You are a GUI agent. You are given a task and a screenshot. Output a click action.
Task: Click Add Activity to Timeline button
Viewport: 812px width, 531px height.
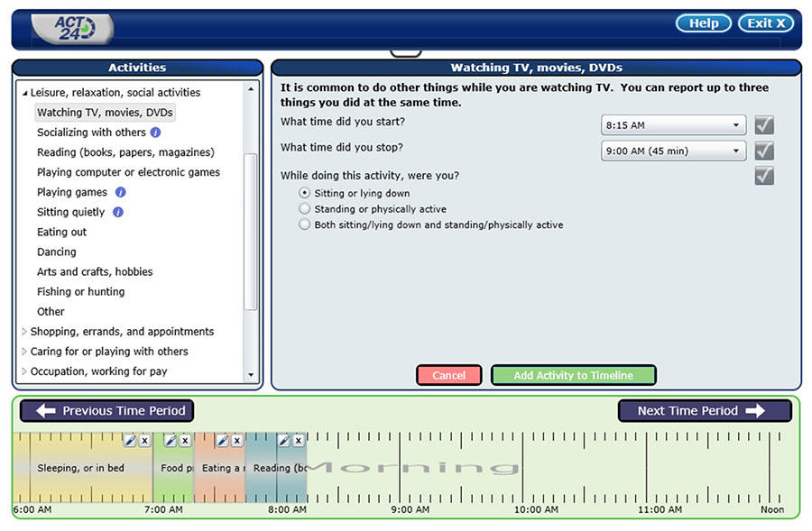click(x=573, y=375)
